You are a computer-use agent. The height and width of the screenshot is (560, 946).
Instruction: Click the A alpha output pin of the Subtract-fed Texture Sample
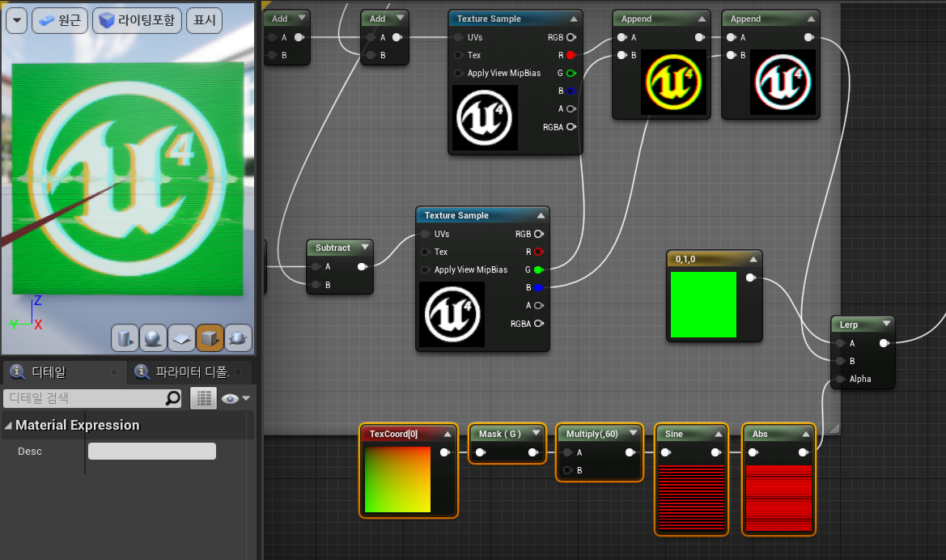pos(539,305)
